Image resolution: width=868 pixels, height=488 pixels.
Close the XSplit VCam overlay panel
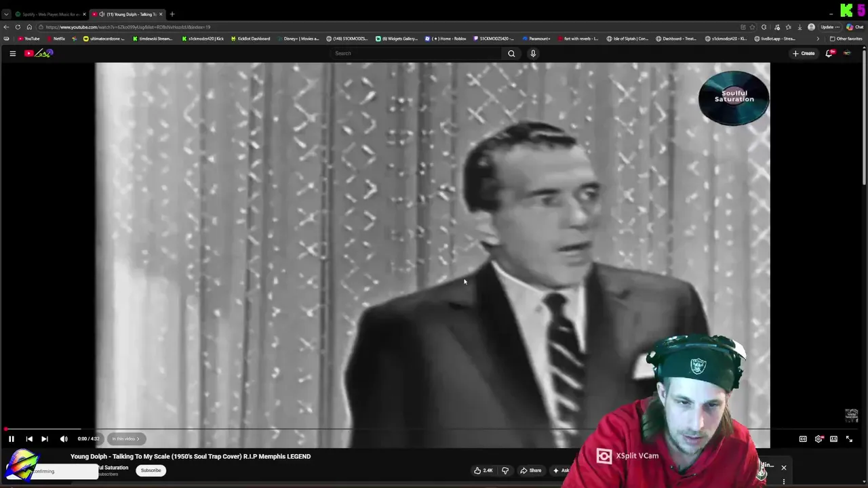pos(784,468)
